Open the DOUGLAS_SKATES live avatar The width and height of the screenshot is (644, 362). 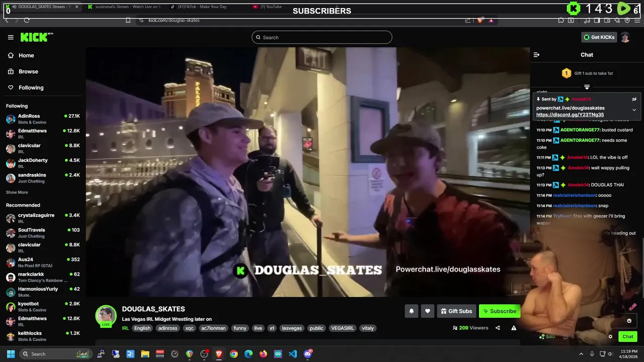106,316
